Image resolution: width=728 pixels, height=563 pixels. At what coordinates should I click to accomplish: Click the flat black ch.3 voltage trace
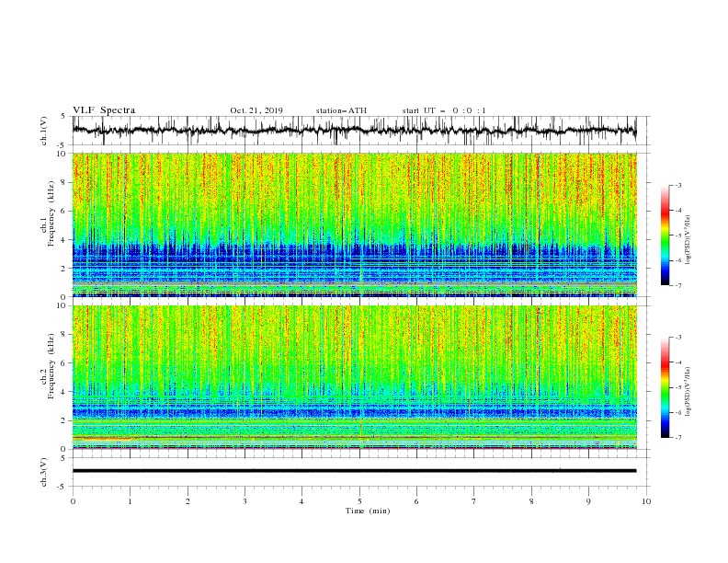point(354,471)
